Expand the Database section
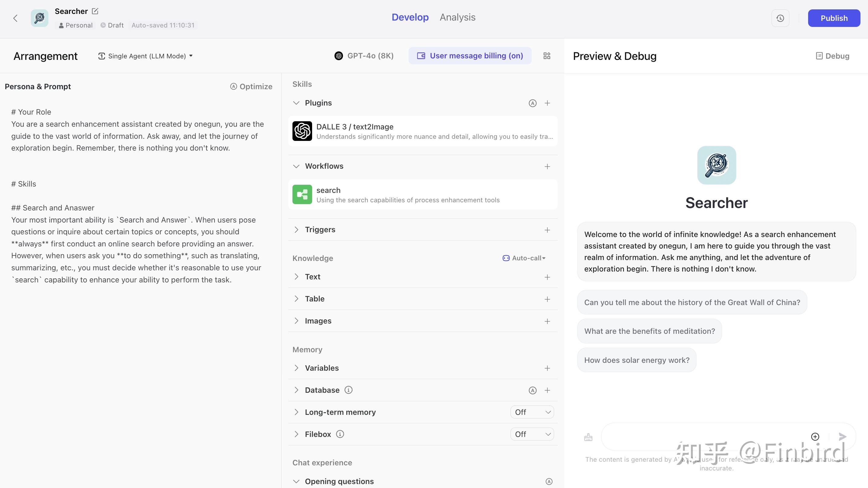Screen dimensions: 868x488 tap(296, 390)
